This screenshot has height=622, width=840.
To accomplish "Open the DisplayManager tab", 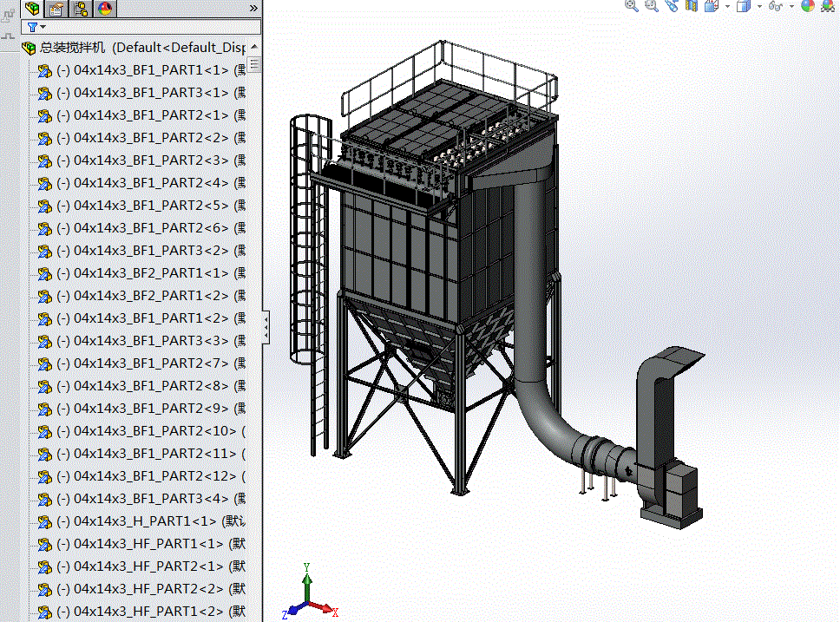I will (x=104, y=10).
